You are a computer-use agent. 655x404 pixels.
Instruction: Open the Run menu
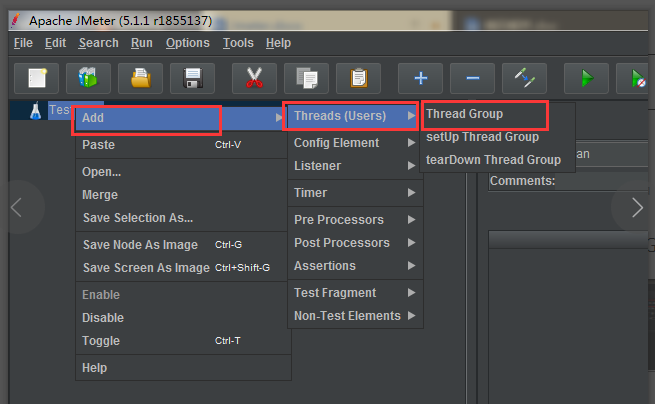(142, 43)
